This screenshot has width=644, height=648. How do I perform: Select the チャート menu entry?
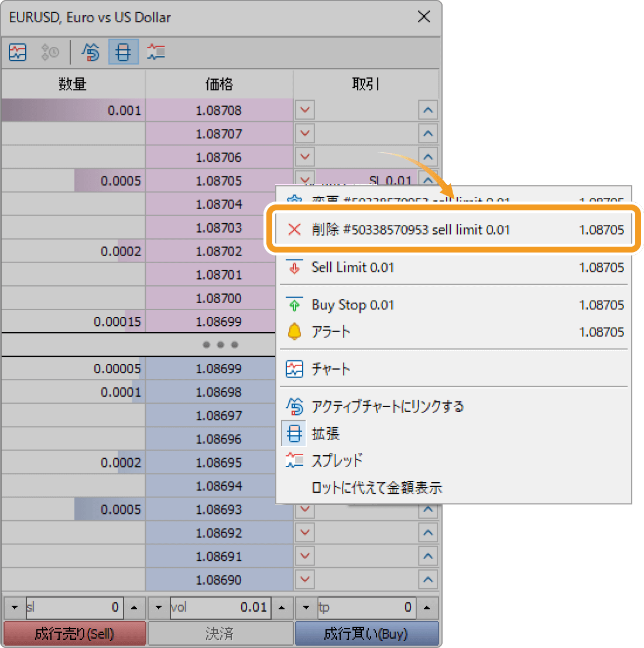tap(454, 369)
